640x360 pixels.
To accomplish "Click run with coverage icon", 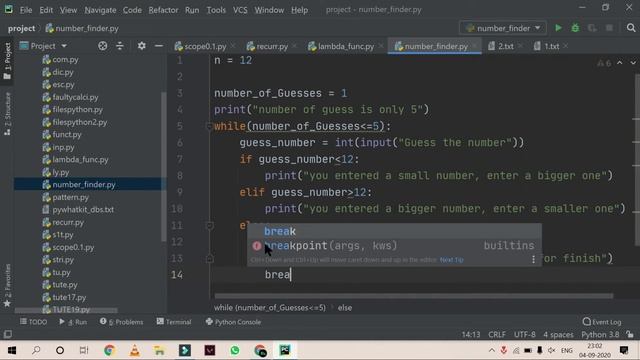I will (592, 28).
